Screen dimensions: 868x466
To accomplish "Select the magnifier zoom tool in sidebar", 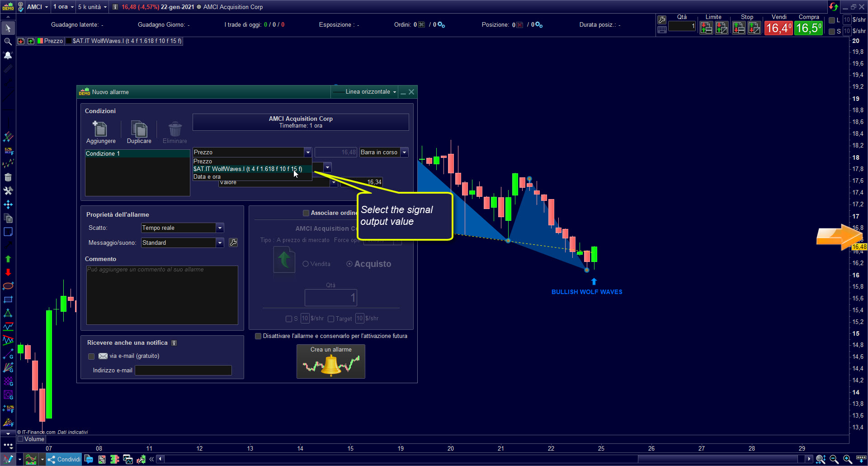I will coord(8,42).
